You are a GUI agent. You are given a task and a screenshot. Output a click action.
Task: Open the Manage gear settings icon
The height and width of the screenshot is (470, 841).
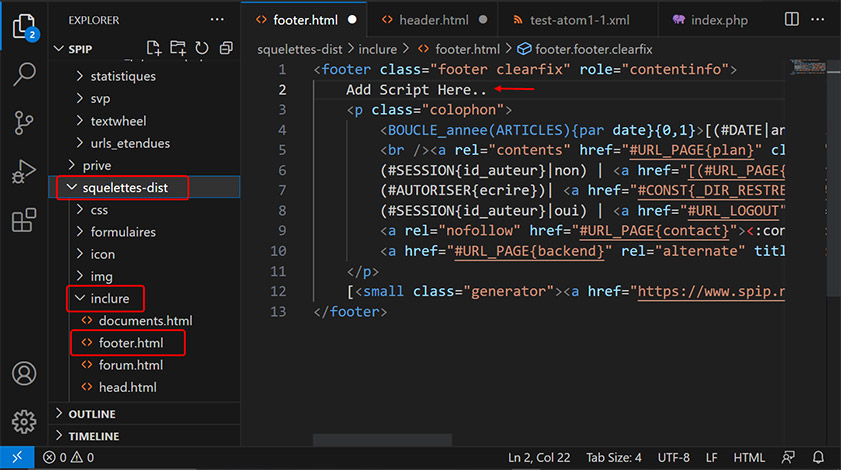24,422
